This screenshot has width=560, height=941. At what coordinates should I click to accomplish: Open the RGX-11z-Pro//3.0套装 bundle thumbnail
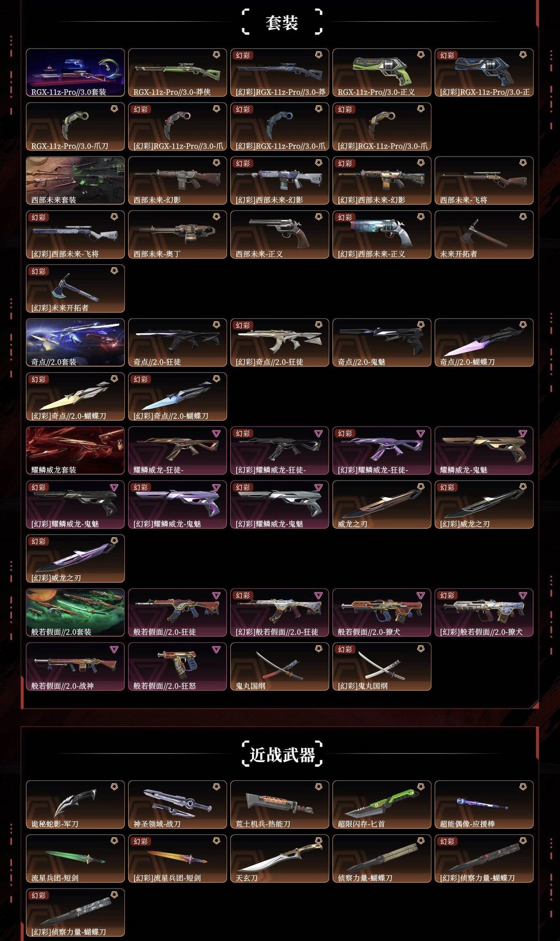tap(75, 73)
